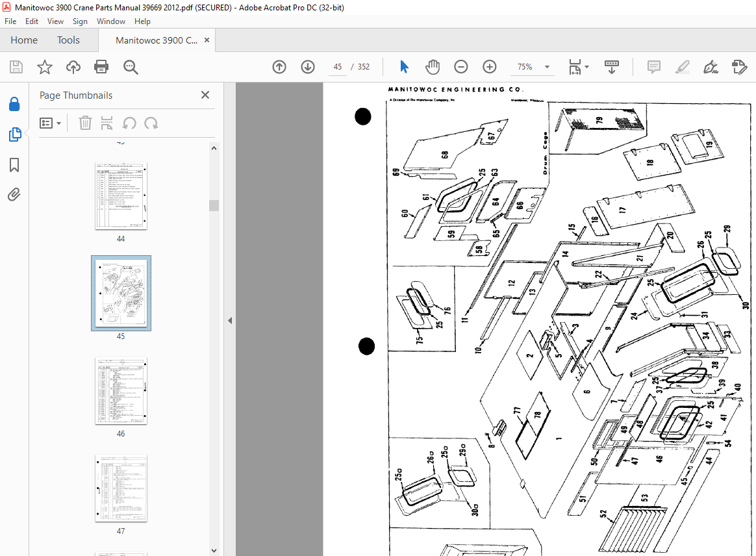This screenshot has width=756, height=556.
Task: Delete selected page with trash icon
Action: tap(85, 123)
